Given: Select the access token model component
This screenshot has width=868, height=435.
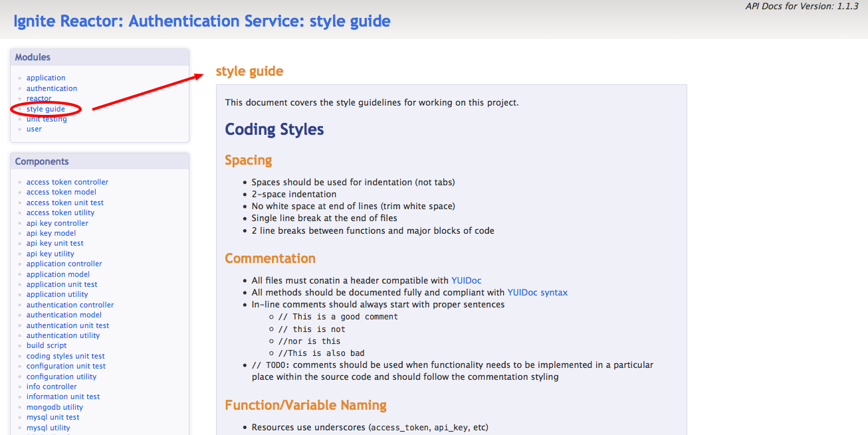Looking at the screenshot, I should pos(61,191).
